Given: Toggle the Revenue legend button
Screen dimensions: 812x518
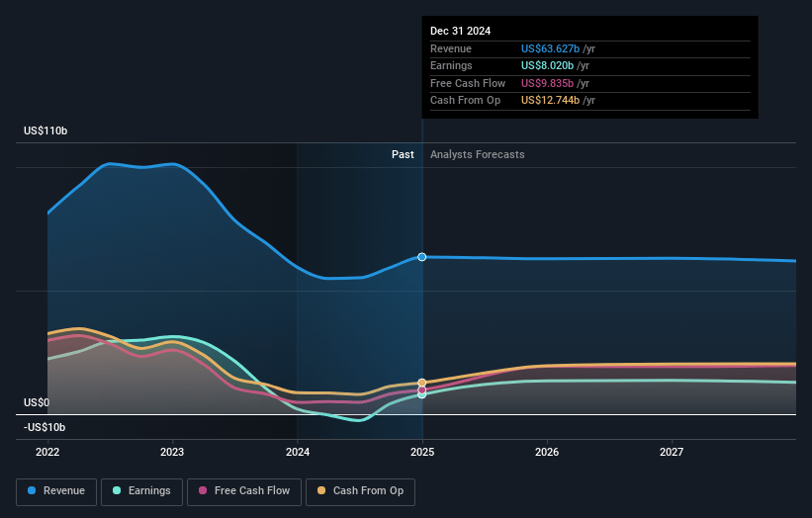Looking at the screenshot, I should point(56,491).
